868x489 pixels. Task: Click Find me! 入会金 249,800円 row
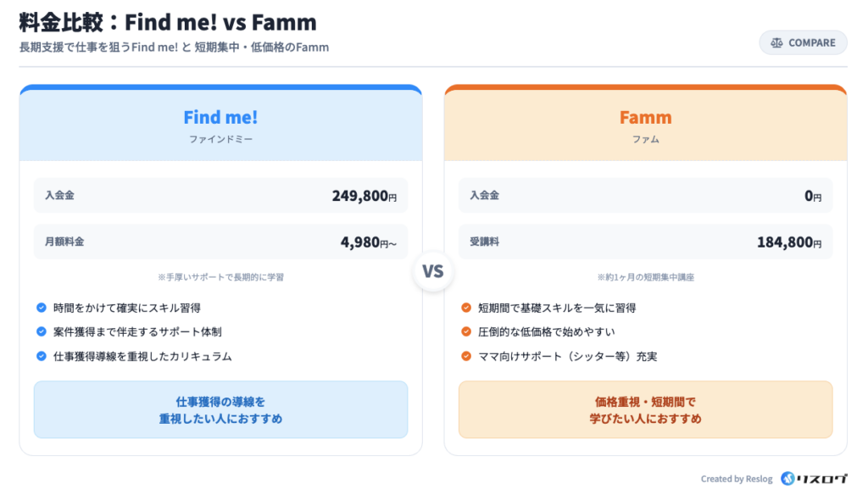(220, 196)
